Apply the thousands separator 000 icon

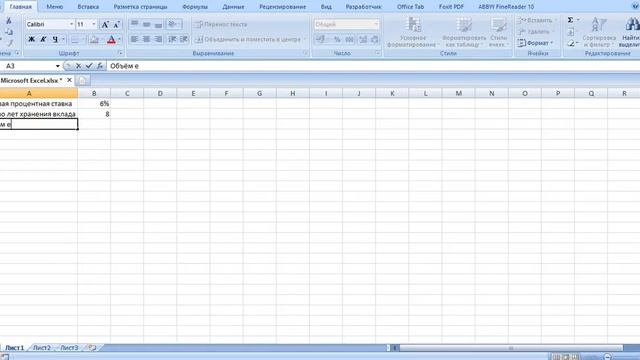tap(350, 40)
